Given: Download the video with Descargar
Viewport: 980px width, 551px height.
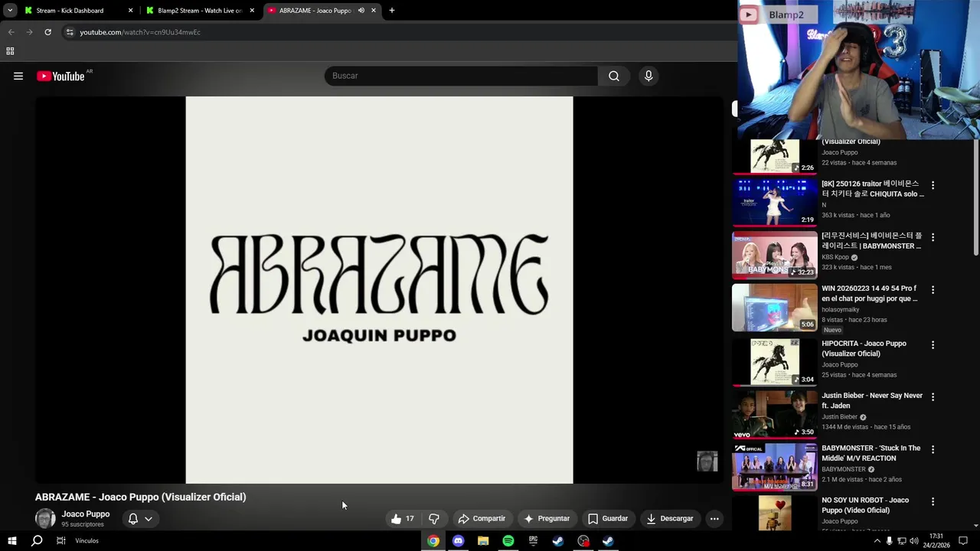Looking at the screenshot, I should pyautogui.click(x=670, y=518).
